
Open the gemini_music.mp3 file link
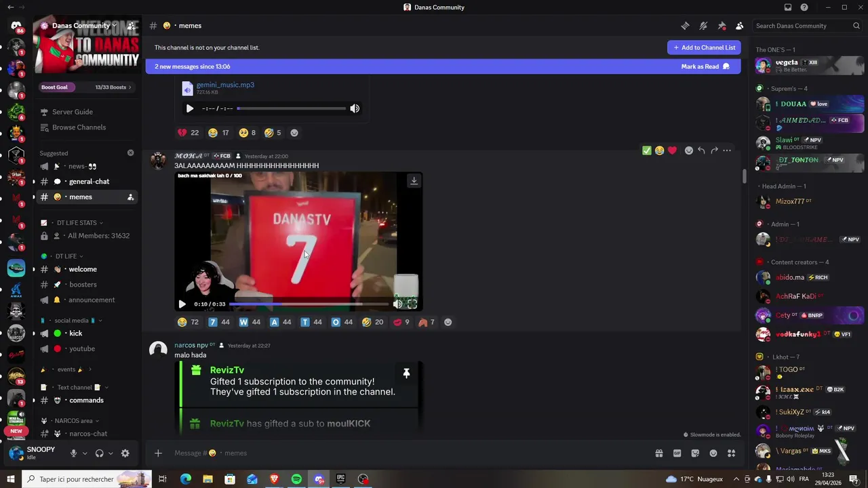pos(225,85)
